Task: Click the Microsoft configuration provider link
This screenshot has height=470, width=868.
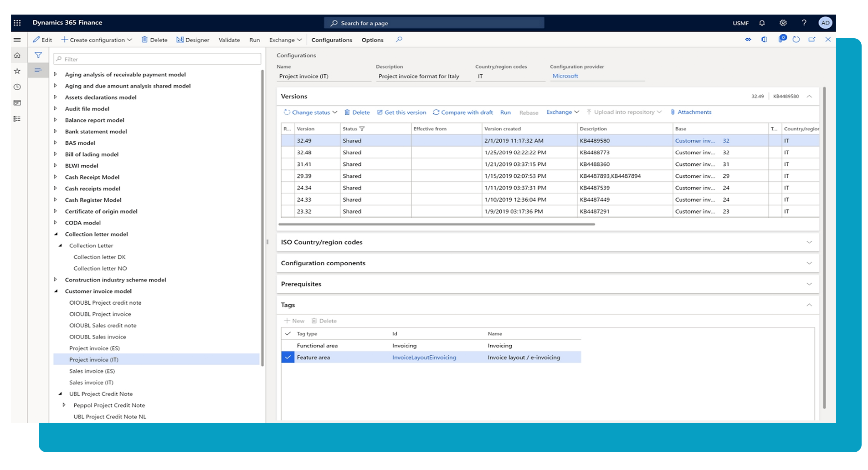Action: [565, 76]
